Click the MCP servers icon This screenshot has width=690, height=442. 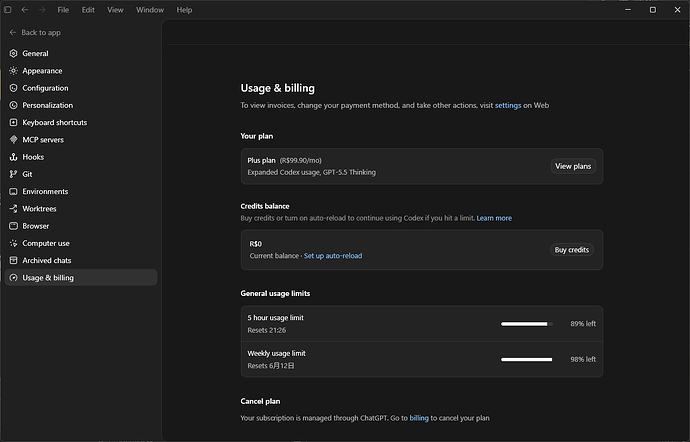coord(14,140)
